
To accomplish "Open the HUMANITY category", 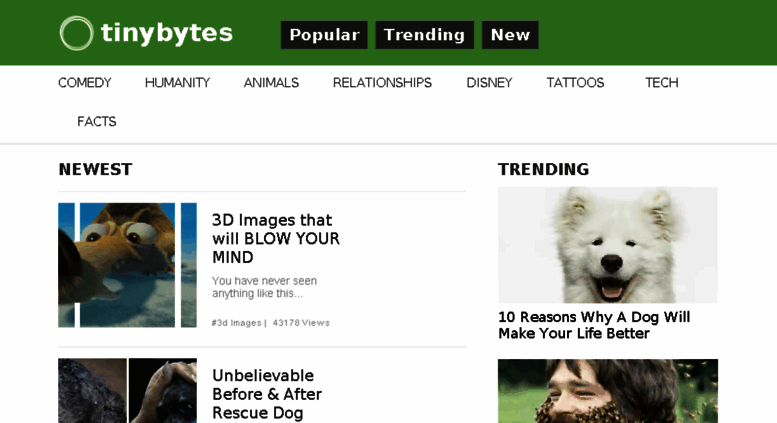I will coord(177,83).
